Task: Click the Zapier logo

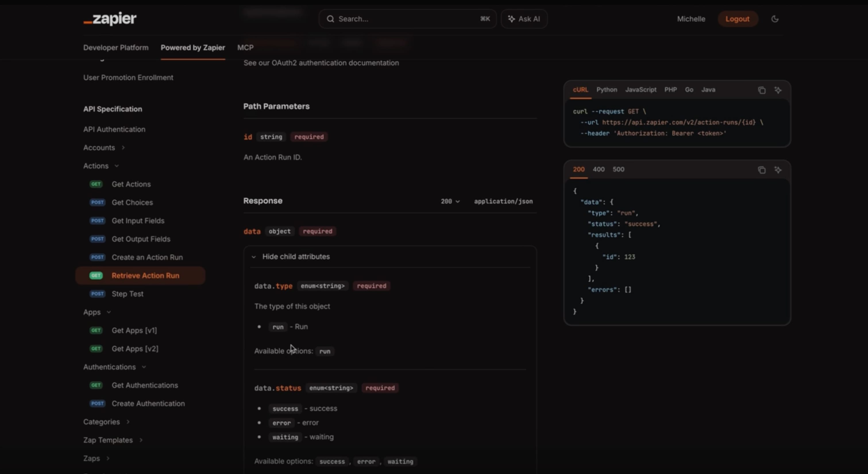Action: [110, 19]
